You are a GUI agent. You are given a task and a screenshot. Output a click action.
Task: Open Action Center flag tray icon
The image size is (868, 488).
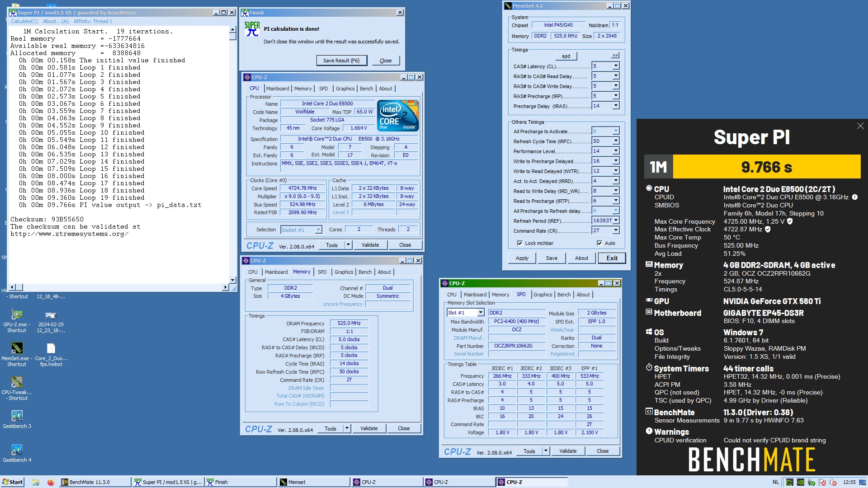822,482
